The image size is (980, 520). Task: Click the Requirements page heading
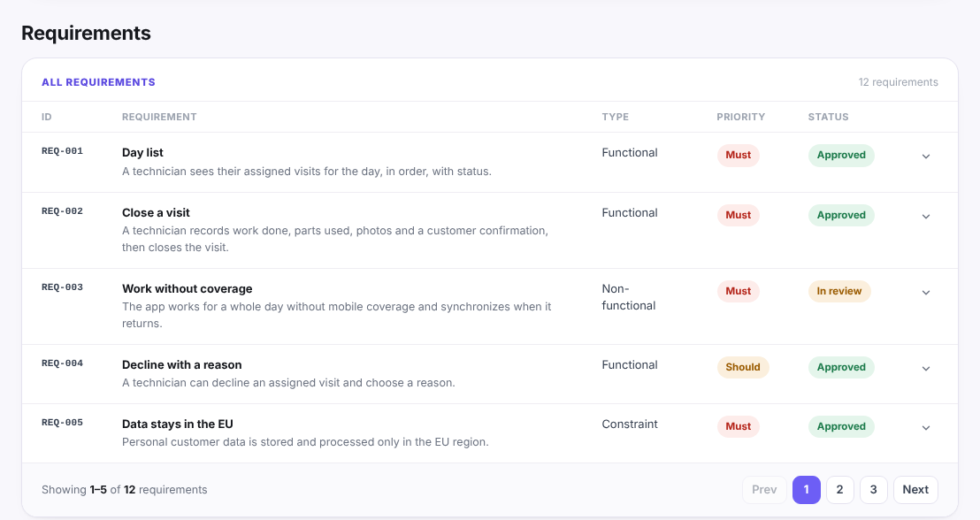[87, 33]
